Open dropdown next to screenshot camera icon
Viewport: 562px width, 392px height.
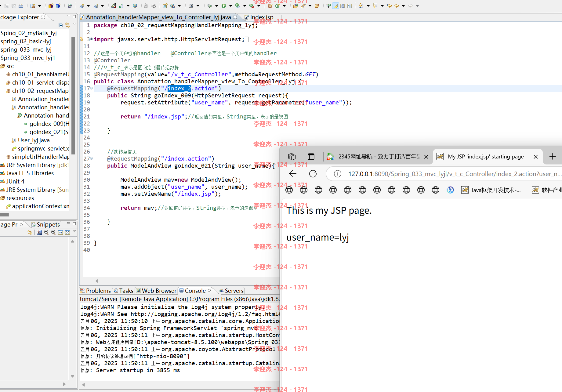pyautogui.click(x=198, y=6)
